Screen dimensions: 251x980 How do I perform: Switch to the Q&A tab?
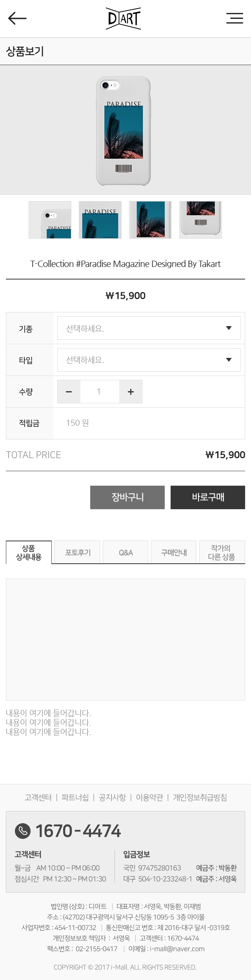(x=125, y=552)
